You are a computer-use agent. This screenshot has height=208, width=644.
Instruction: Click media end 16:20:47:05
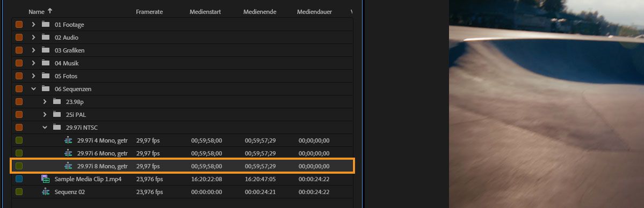261,179
